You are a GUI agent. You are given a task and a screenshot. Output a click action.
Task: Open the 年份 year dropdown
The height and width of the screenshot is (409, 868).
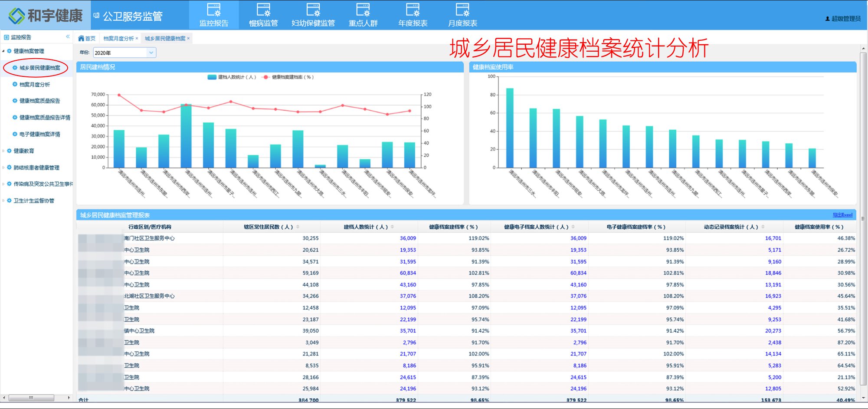(151, 52)
